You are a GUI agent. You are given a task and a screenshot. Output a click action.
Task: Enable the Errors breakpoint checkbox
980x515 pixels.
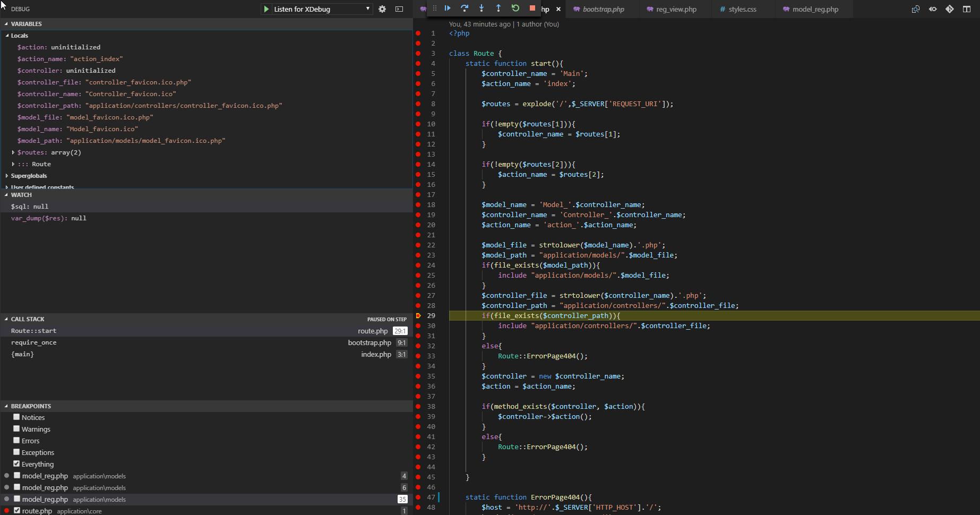(x=16, y=440)
